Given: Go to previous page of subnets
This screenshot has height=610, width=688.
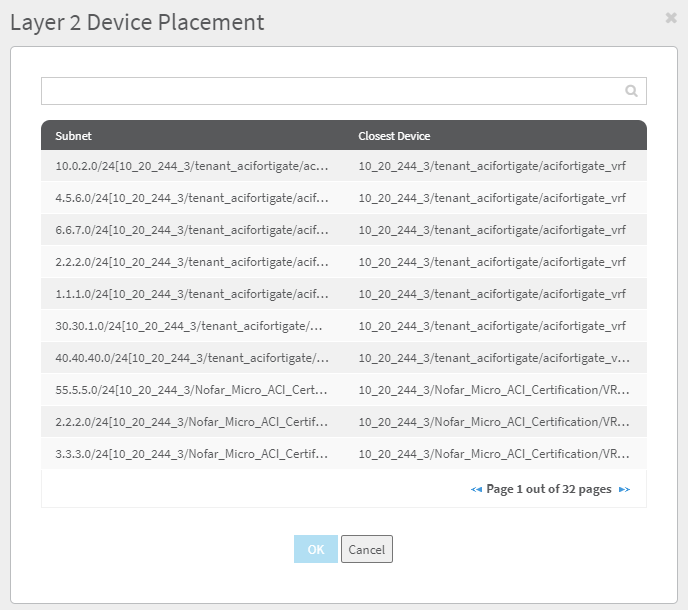Looking at the screenshot, I should [x=477, y=490].
